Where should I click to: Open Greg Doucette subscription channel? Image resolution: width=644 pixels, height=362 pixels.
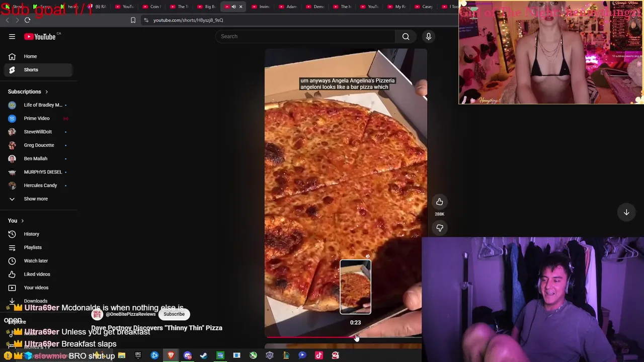point(39,145)
